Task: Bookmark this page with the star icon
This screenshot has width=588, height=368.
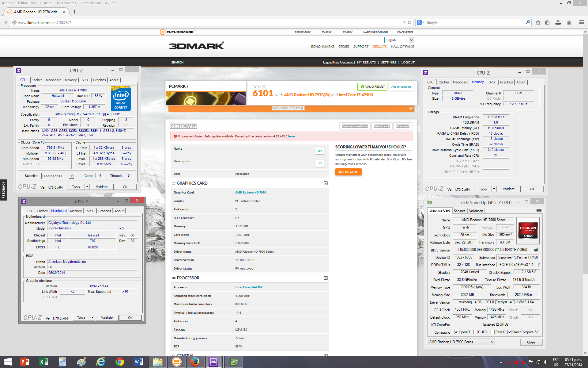Action: (x=538, y=22)
